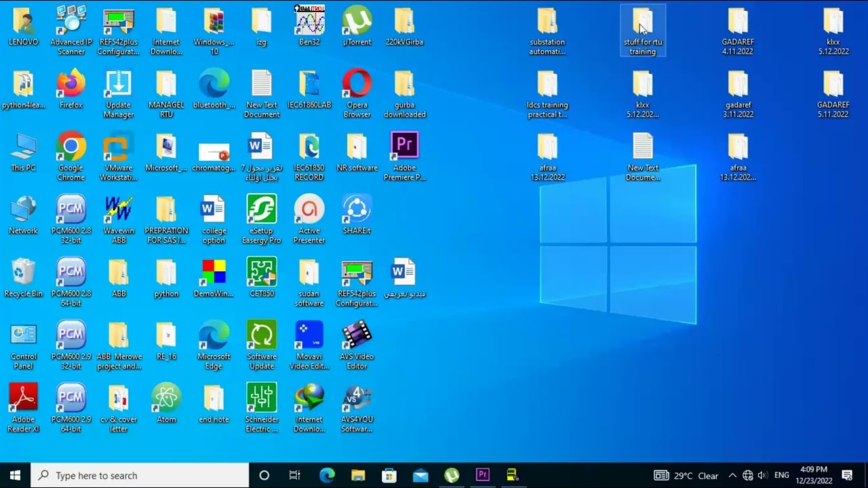Open the substation automation folder

coord(547,30)
